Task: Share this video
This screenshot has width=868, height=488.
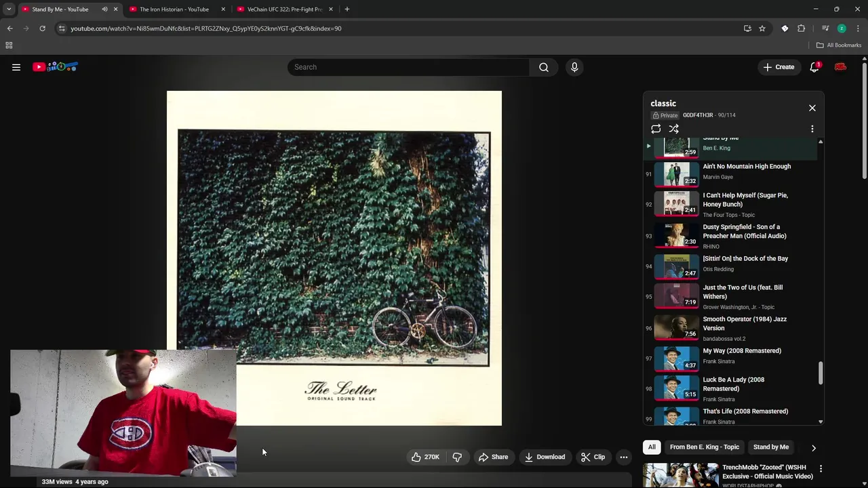Action: 493,457
